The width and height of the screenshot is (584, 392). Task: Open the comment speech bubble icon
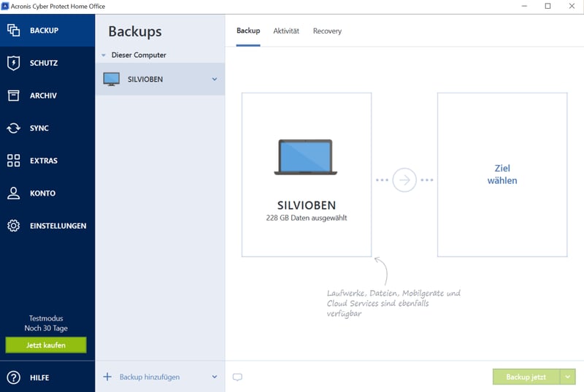point(237,377)
